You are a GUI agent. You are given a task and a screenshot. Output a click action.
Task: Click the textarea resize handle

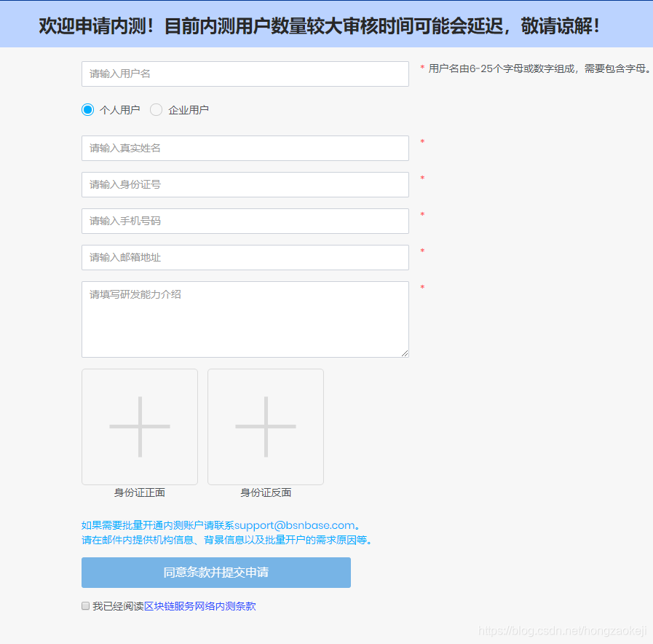405,354
